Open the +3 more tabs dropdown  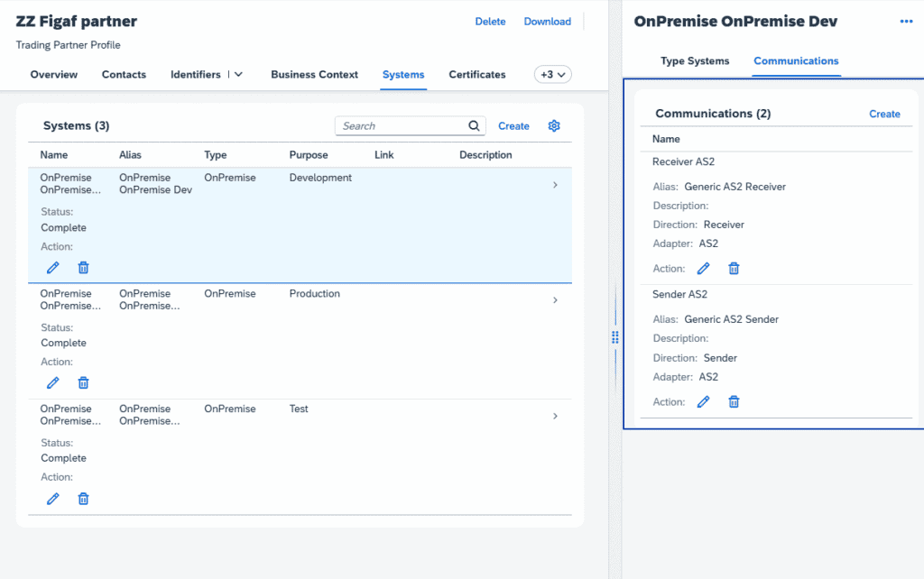553,75
